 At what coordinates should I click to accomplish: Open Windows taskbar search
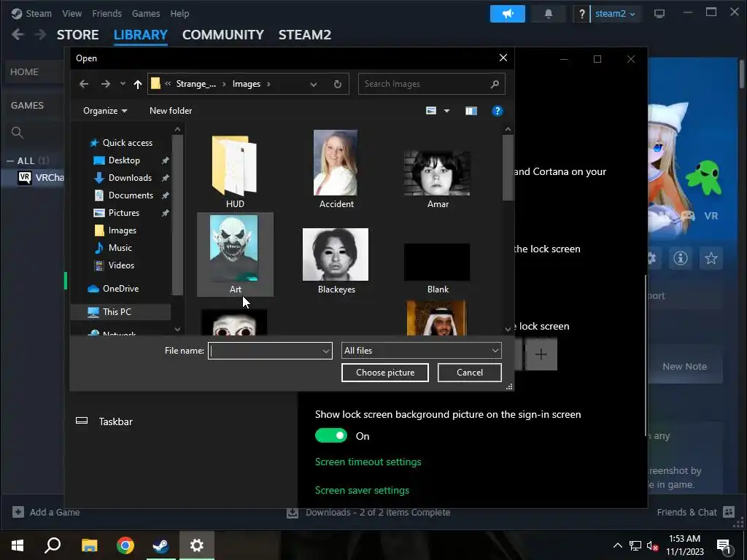53,545
